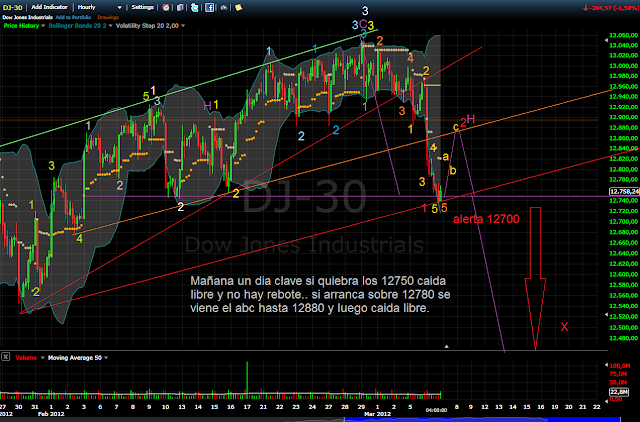Select the Volatility Stop 20 2,00 label
The image size is (640, 422).
(x=147, y=26)
